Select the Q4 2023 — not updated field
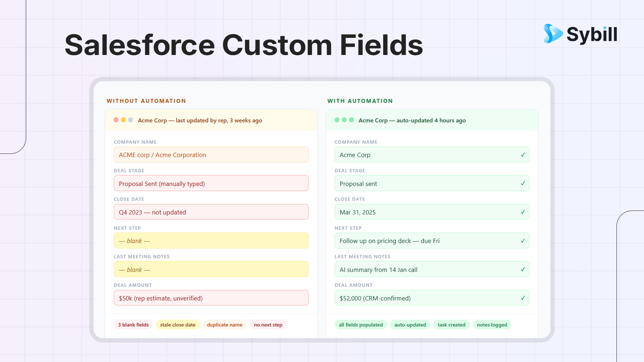Viewport: 644px width, 362px height. 211,212
